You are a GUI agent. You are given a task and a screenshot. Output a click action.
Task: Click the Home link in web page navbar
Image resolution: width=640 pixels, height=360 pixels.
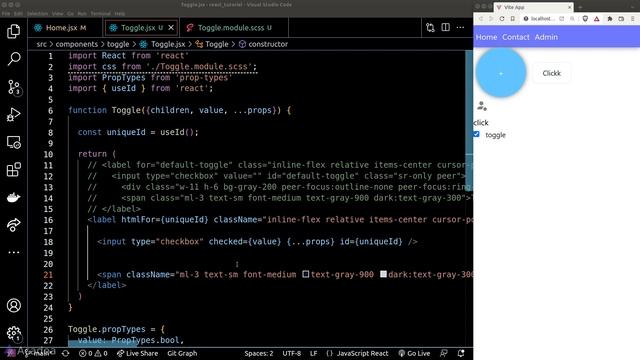[x=487, y=37]
